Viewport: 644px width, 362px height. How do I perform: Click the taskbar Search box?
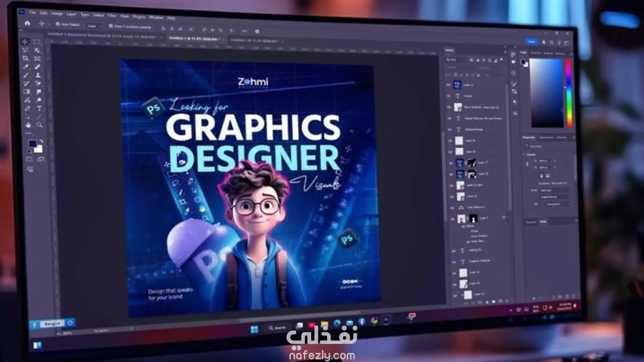277,328
